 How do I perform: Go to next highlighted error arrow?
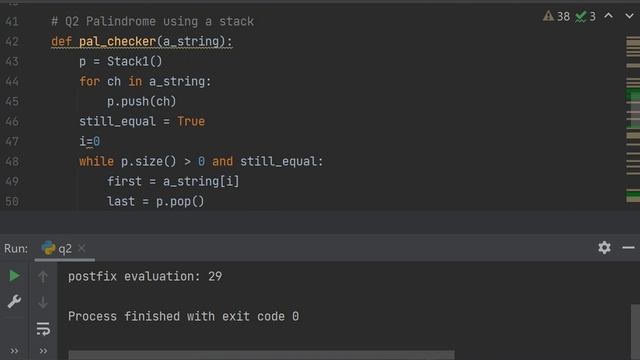(629, 16)
